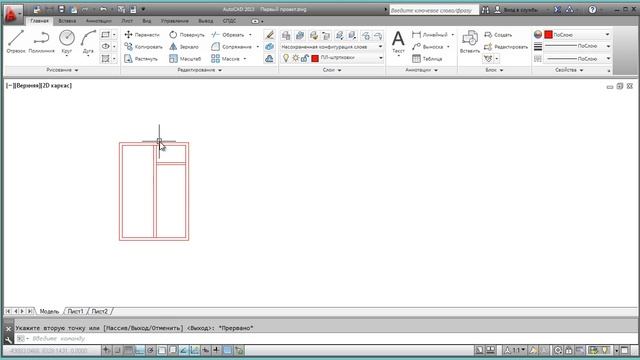The width and height of the screenshot is (640, 360).
Task: Expand the Блок panel
Action: click(x=494, y=70)
